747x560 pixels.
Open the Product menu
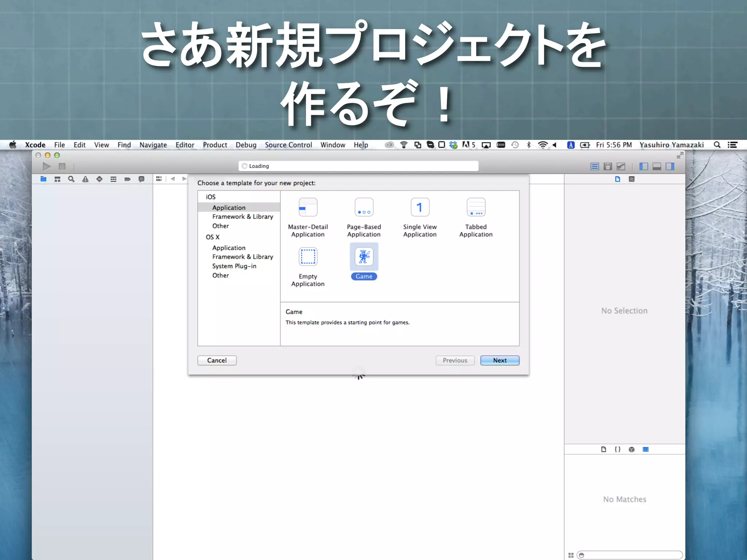[x=215, y=145]
